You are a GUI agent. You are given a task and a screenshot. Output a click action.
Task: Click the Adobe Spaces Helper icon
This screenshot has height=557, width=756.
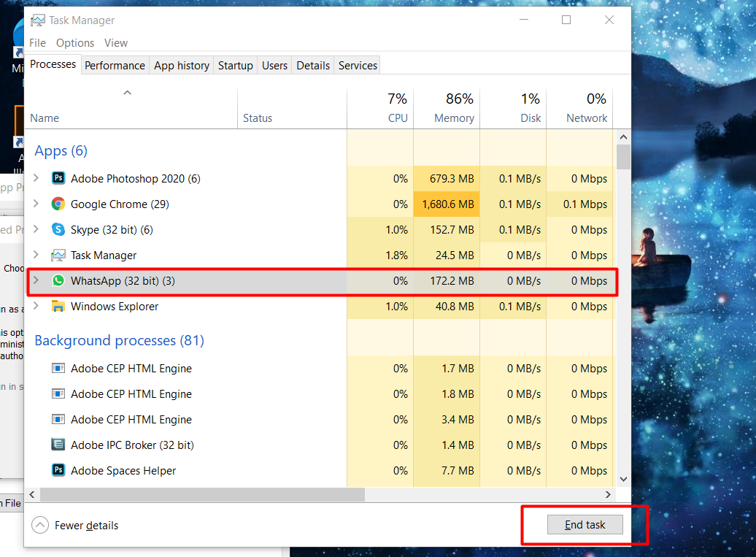click(58, 469)
